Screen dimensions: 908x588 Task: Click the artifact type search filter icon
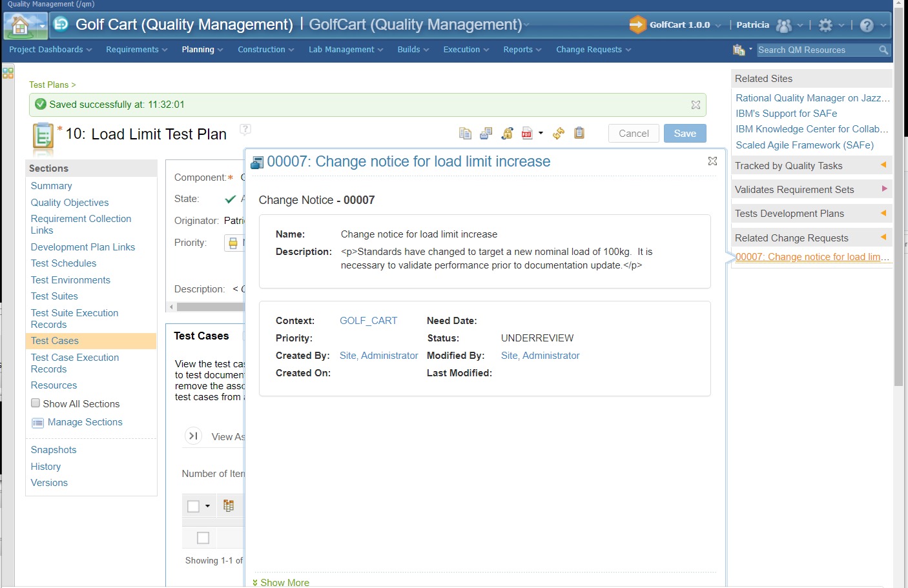tap(739, 50)
